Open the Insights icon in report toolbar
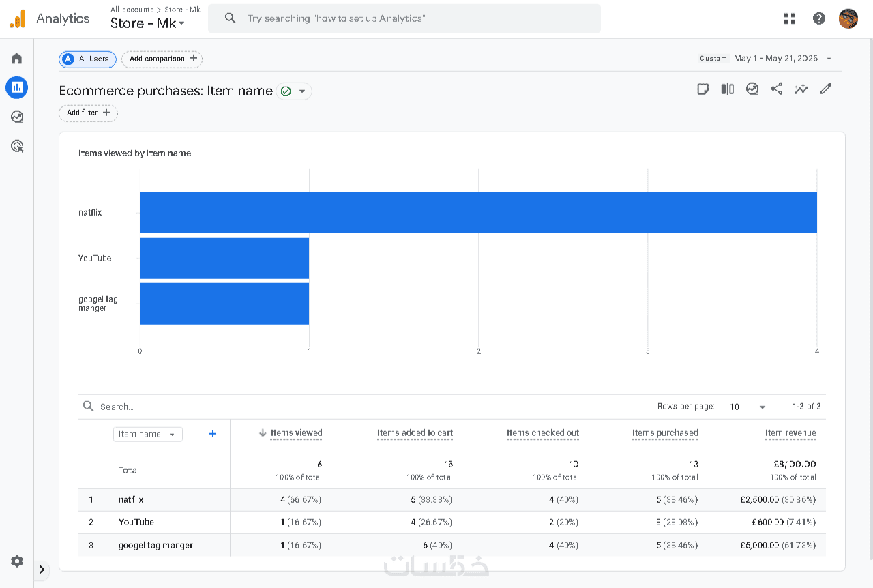Screen dimensions: 873x588 (x=752, y=89)
